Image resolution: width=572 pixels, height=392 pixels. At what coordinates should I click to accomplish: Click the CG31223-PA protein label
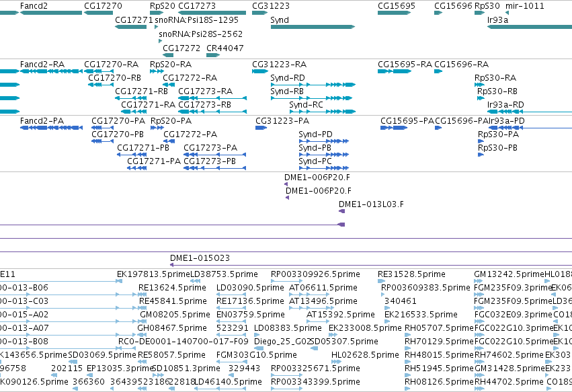pyautogui.click(x=282, y=121)
